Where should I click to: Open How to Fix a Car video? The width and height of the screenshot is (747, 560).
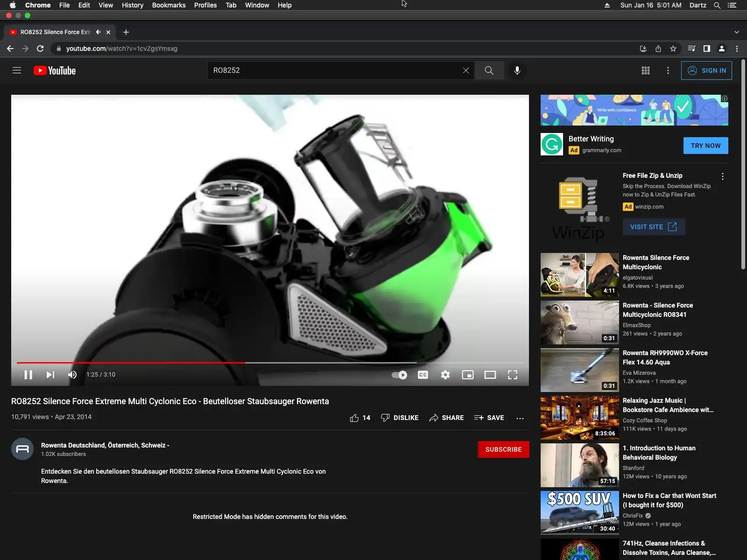(x=669, y=500)
